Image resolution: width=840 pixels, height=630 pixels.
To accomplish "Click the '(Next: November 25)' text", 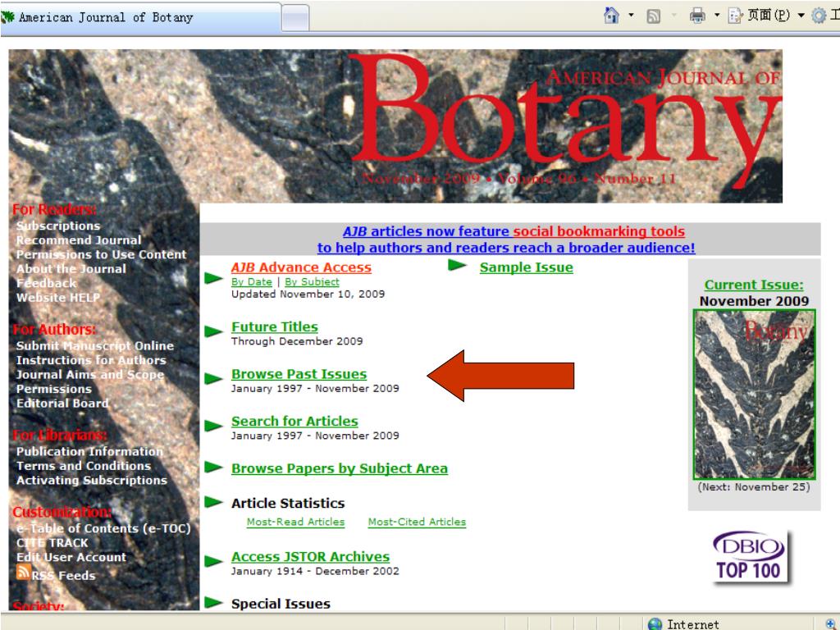I will pos(754,487).
